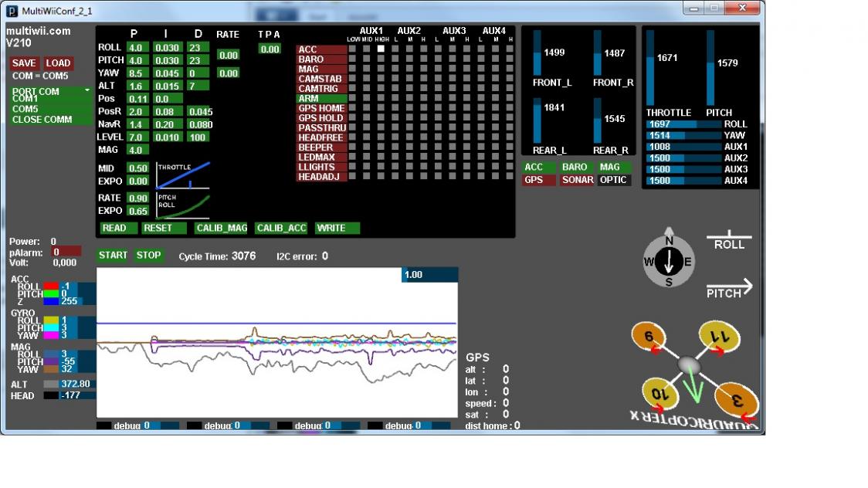The width and height of the screenshot is (868, 488).
Task: Toggle BARO checkbox for AUX2 M
Action: pyautogui.click(x=409, y=59)
